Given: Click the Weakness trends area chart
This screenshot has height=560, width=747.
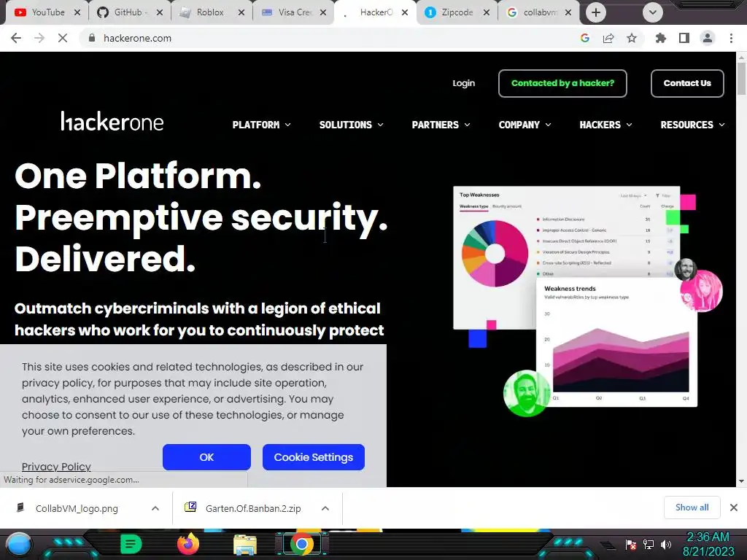Looking at the screenshot, I should 620,360.
